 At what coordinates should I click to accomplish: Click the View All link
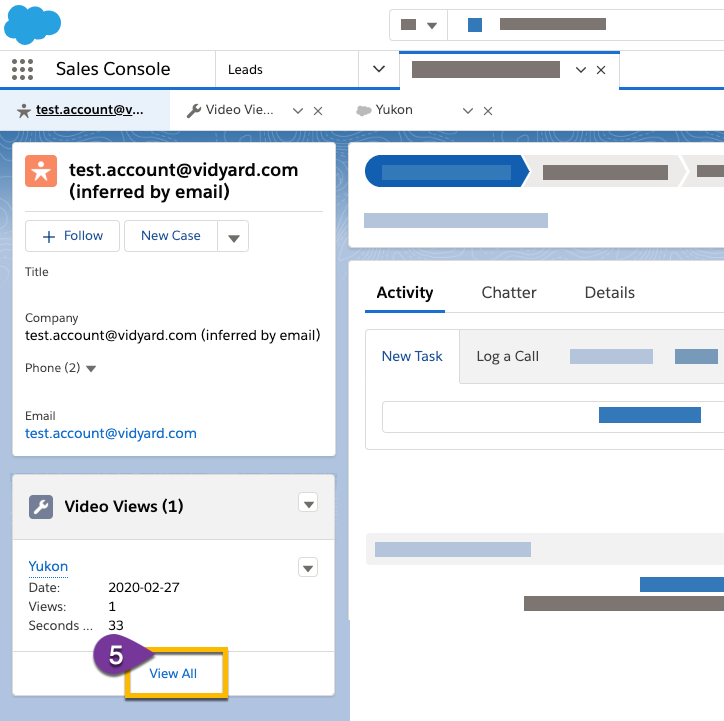173,674
